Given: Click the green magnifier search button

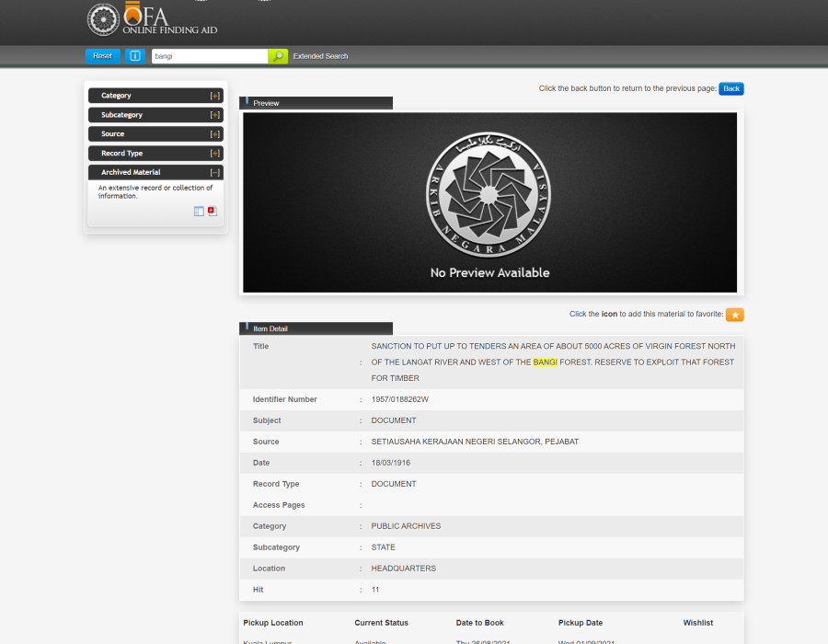Looking at the screenshot, I should (278, 56).
